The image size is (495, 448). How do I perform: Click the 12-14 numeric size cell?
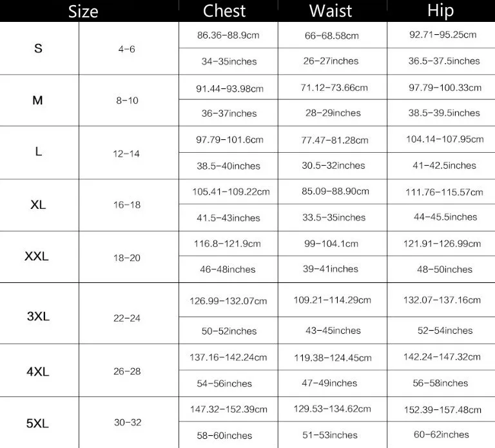[x=126, y=154]
